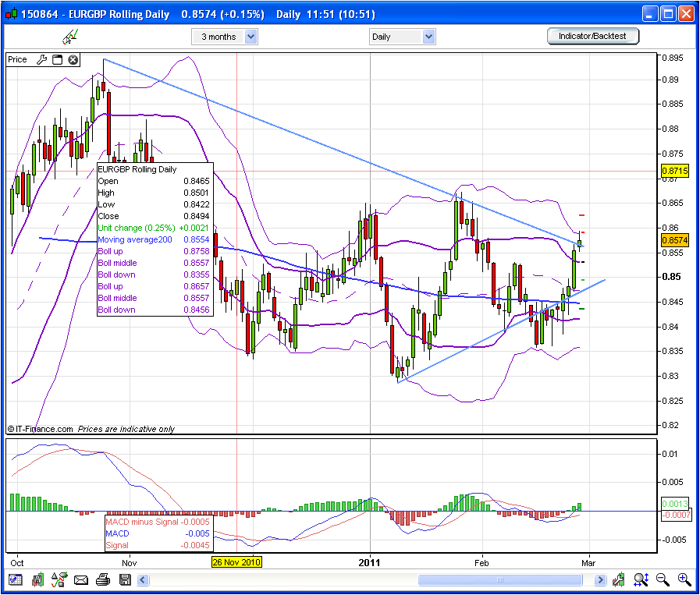Open Price panel wrench settings

tap(42, 60)
